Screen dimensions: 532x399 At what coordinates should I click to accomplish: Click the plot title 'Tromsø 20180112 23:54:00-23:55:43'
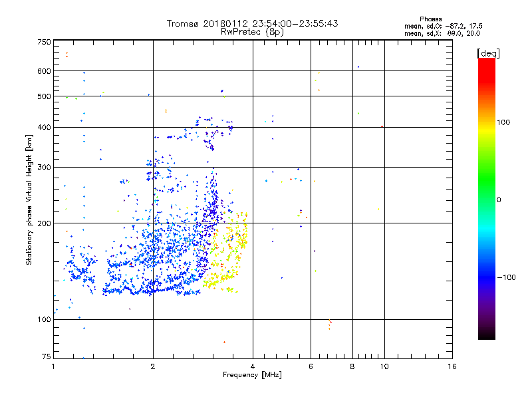tap(253, 23)
